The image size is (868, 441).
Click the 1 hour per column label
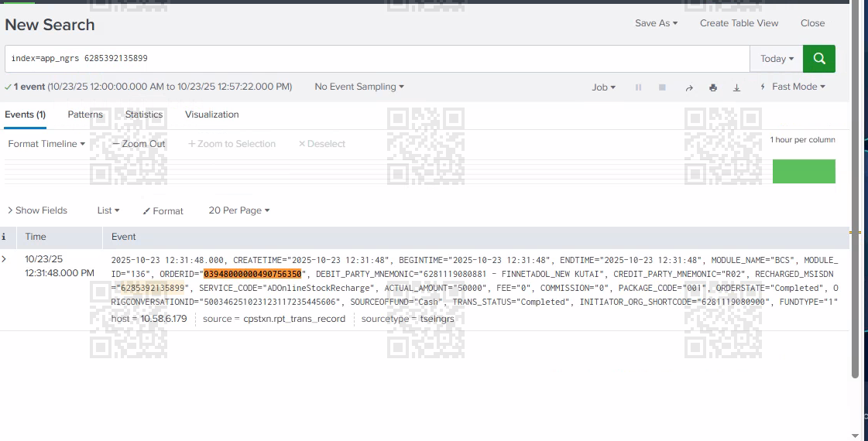click(803, 140)
